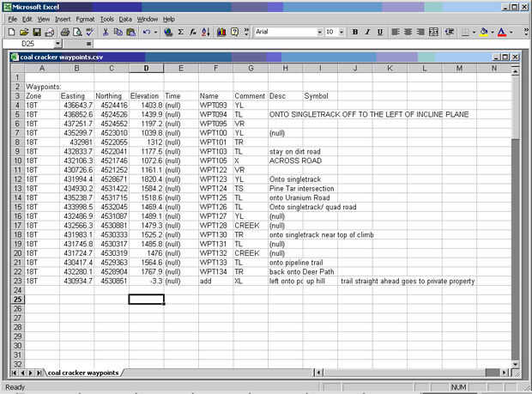The image size is (532, 394).
Task: Open the Undo history dropdown arrow
Action: 155,33
